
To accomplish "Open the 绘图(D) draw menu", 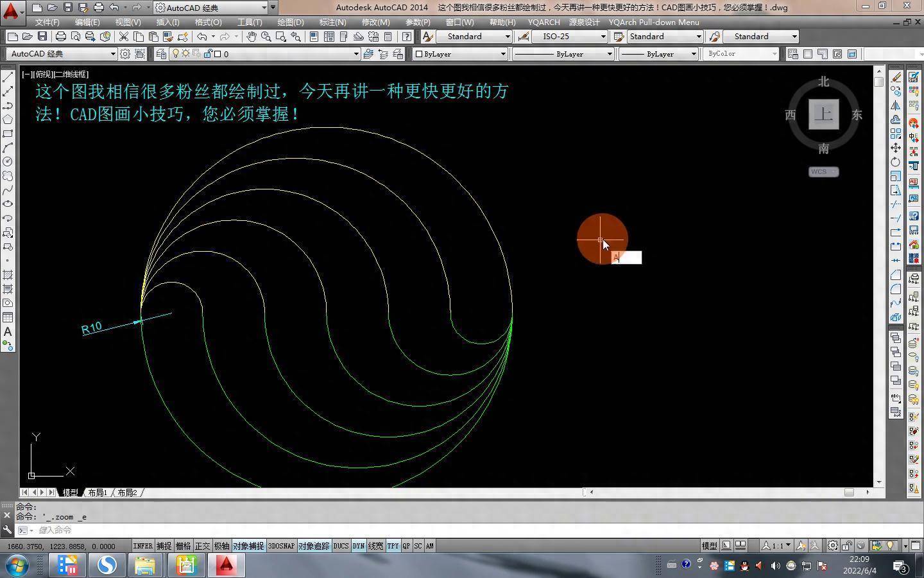I will tap(290, 22).
